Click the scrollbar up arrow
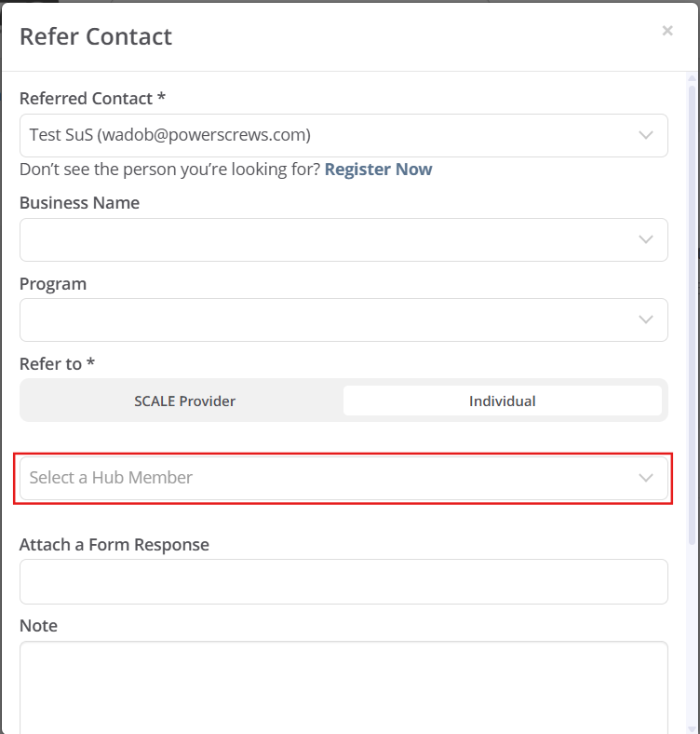The width and height of the screenshot is (700, 734). pyautogui.click(x=692, y=78)
